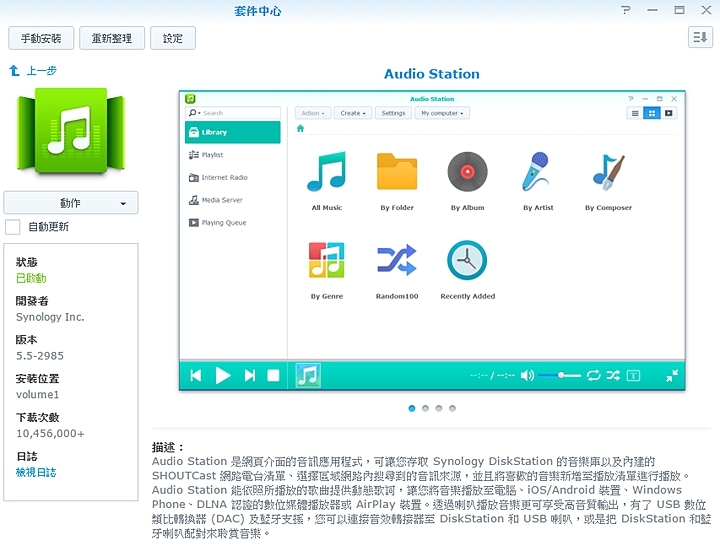Toggle the shuffle icon in player bar
The image size is (720, 546).
(x=613, y=376)
